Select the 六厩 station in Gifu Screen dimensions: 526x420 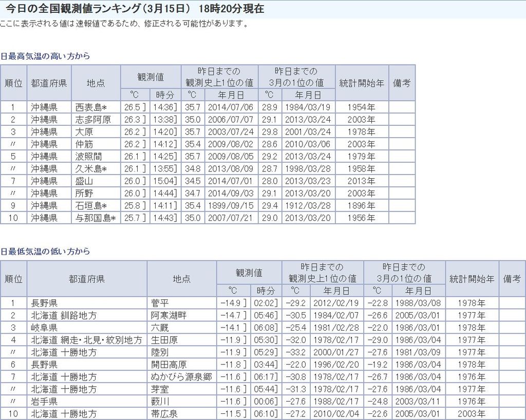tap(160, 328)
